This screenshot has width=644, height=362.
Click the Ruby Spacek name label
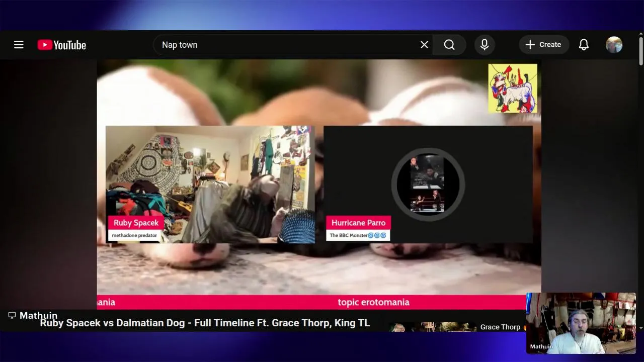tap(136, 223)
